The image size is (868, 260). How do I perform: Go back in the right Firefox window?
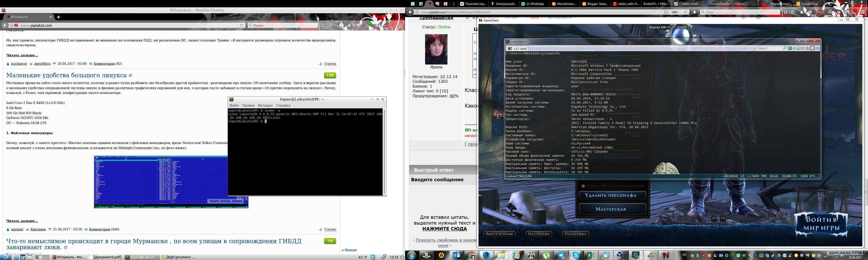410,12
